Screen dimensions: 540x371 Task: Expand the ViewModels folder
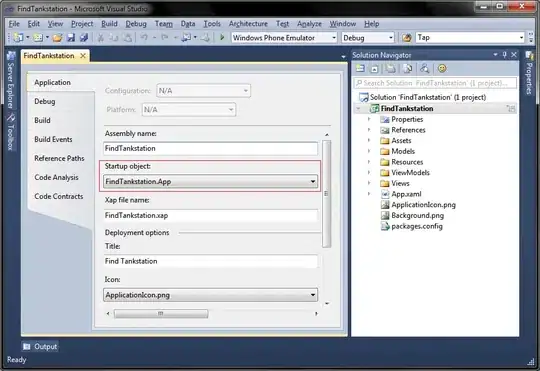pyautogui.click(x=369, y=173)
